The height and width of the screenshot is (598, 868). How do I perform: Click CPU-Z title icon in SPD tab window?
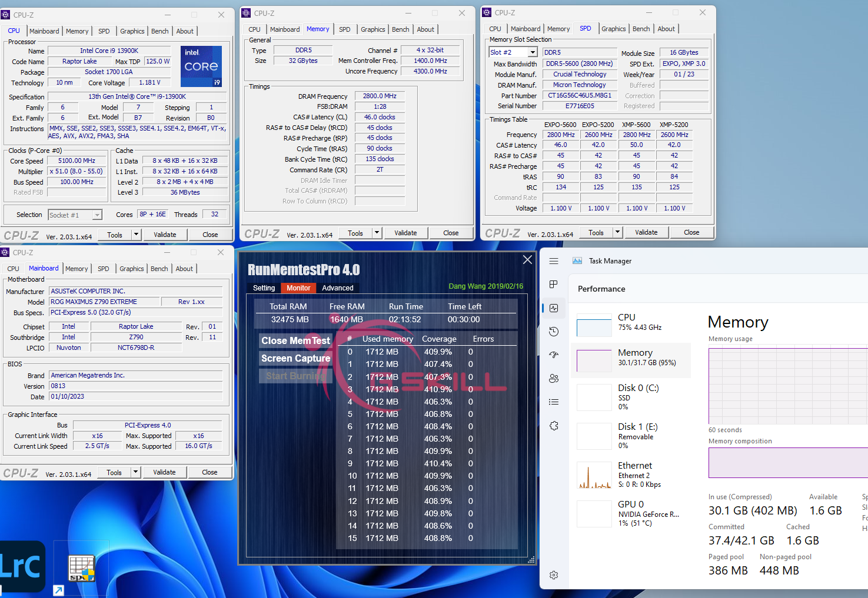click(487, 12)
